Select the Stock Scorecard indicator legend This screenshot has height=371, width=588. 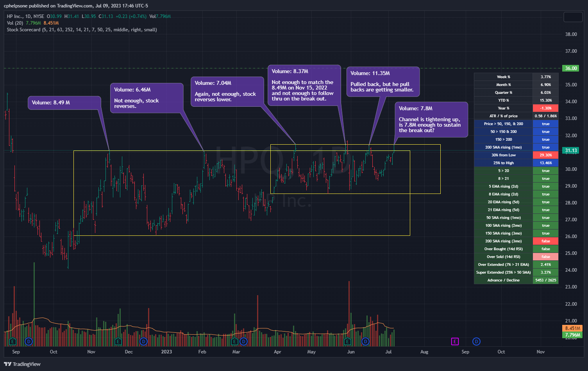[82, 30]
